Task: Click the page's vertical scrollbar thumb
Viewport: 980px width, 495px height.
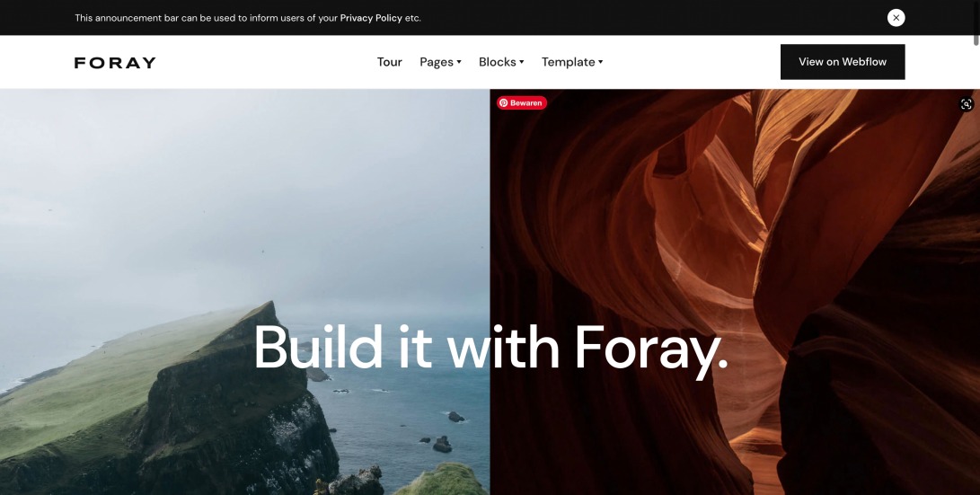Action: click(x=976, y=22)
